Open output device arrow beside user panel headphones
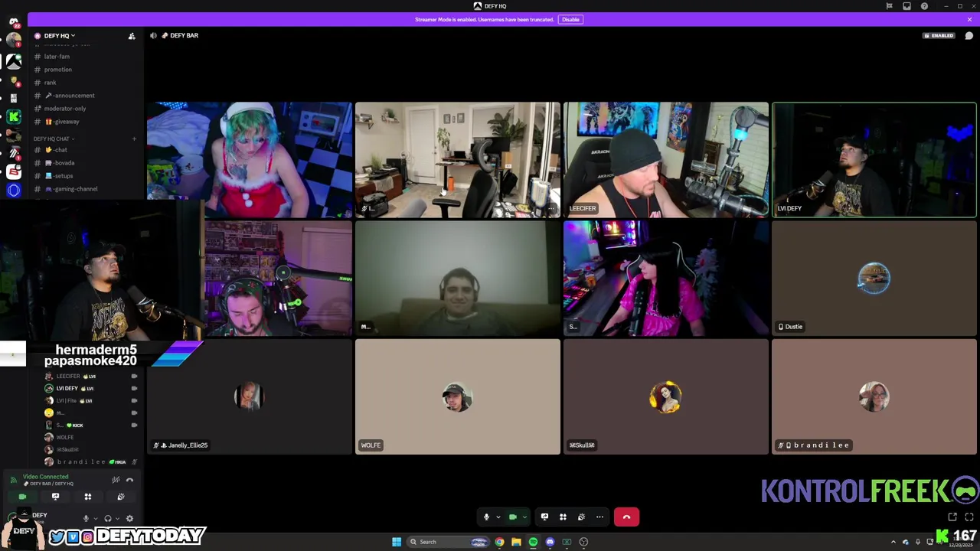Image resolution: width=980 pixels, height=551 pixels. [x=116, y=518]
